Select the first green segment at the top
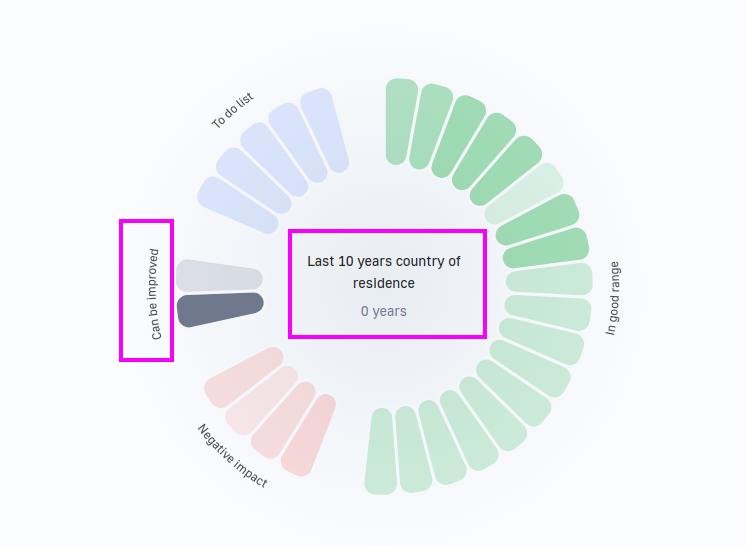The height and width of the screenshot is (547, 746). pos(401,120)
